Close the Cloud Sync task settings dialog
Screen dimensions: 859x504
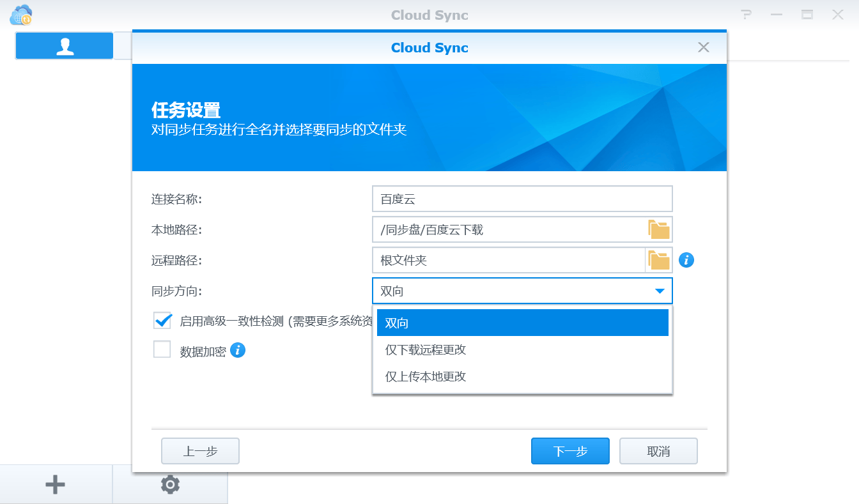point(704,47)
